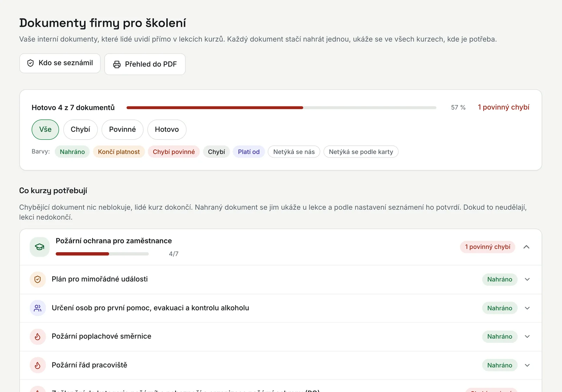Click the printer icon in Přehled do PDF
Screen dimensions: 562x392
[x=117, y=64]
